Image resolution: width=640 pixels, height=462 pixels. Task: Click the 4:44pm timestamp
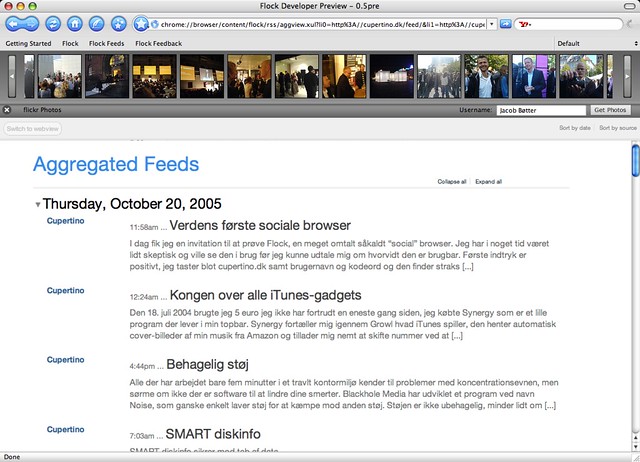point(142,366)
